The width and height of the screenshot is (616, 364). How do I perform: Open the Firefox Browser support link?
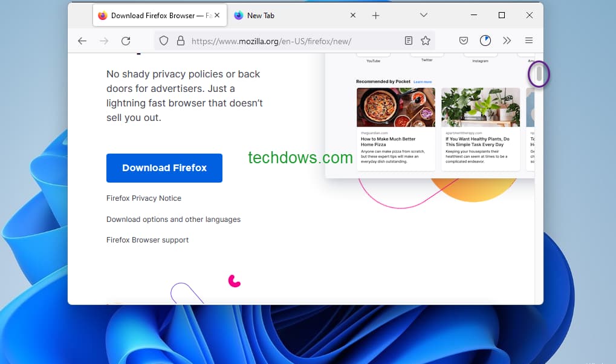click(148, 240)
